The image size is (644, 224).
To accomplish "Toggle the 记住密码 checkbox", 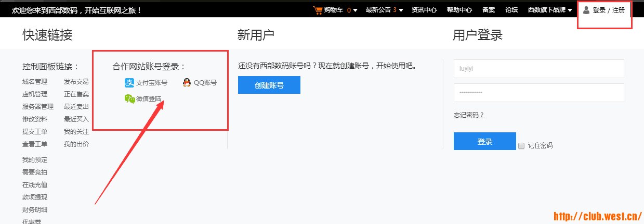I will pyautogui.click(x=521, y=146).
